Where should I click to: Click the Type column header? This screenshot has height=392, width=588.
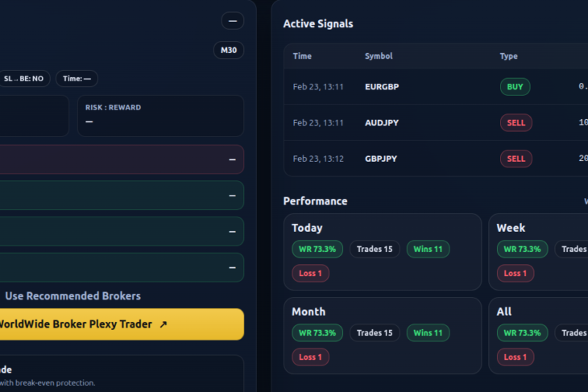coord(508,56)
